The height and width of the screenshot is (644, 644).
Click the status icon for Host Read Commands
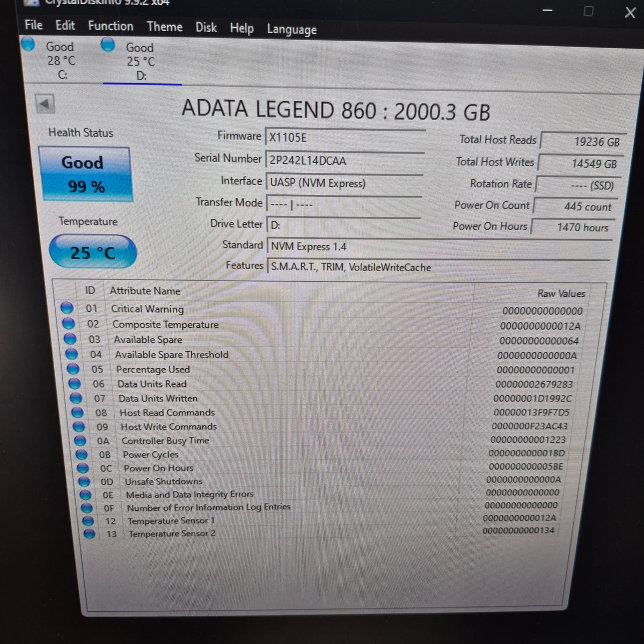click(x=78, y=413)
